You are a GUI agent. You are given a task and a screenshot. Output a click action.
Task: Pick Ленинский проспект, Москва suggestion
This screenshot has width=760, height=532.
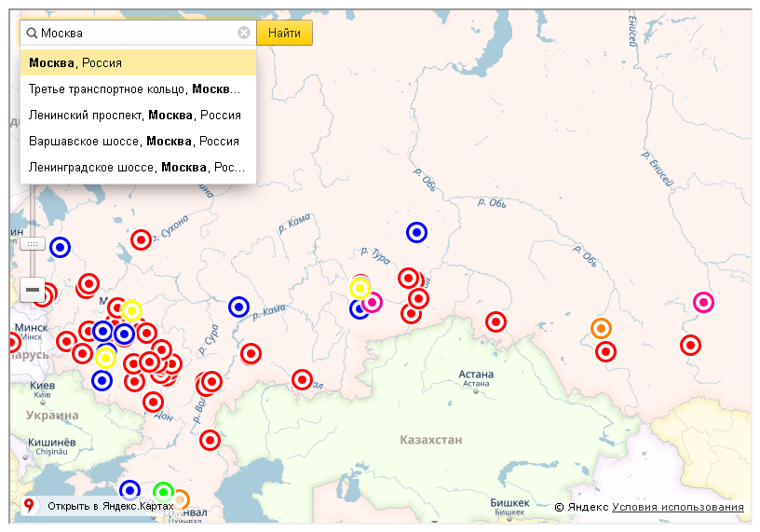(138, 116)
